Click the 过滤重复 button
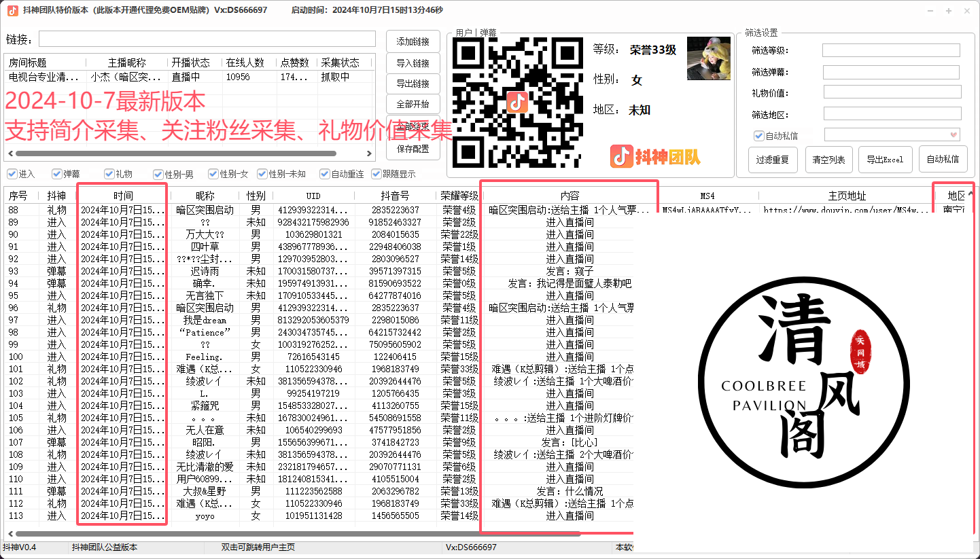The height and width of the screenshot is (559, 980). click(772, 160)
